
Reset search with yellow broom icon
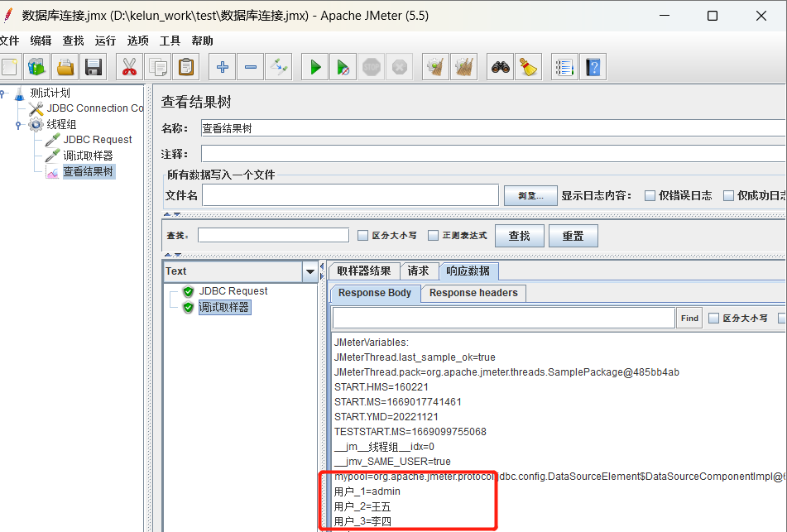[x=529, y=67]
